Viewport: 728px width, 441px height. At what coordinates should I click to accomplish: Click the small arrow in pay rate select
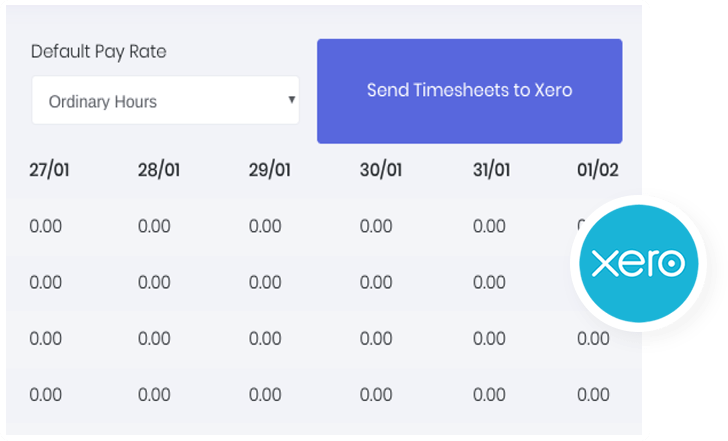click(291, 100)
